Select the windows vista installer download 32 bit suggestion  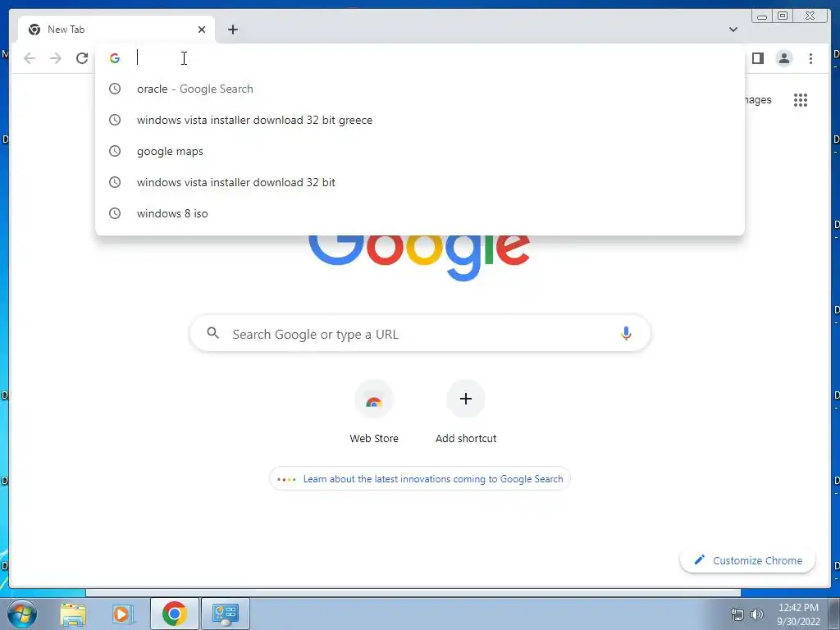coord(419,182)
